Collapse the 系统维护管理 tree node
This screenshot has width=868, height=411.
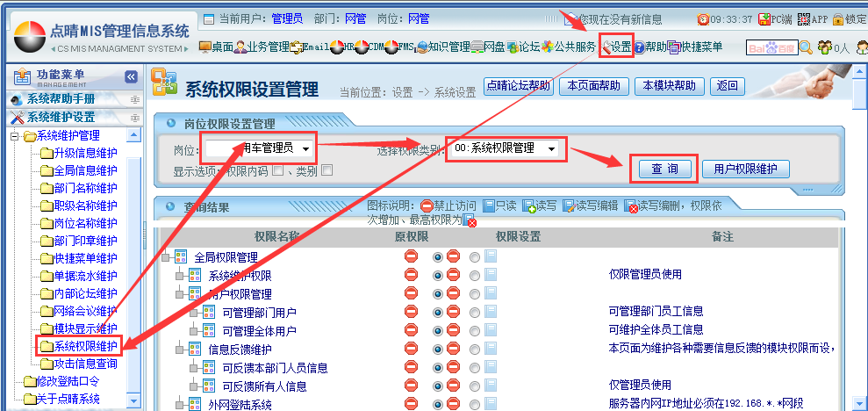click(15, 135)
